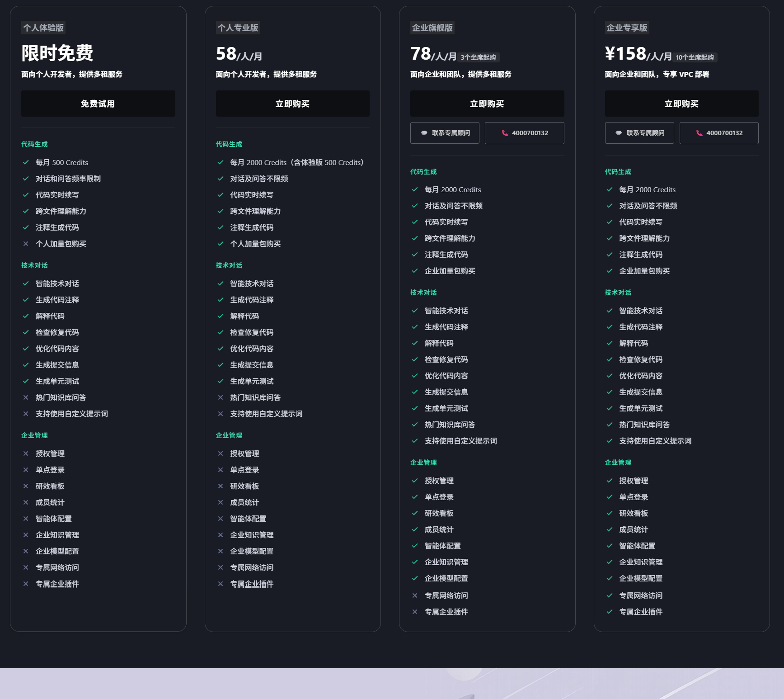Click the chat bubble icon in 企业专享版 plan
Image resolution: width=784 pixels, height=699 pixels.
click(x=619, y=133)
